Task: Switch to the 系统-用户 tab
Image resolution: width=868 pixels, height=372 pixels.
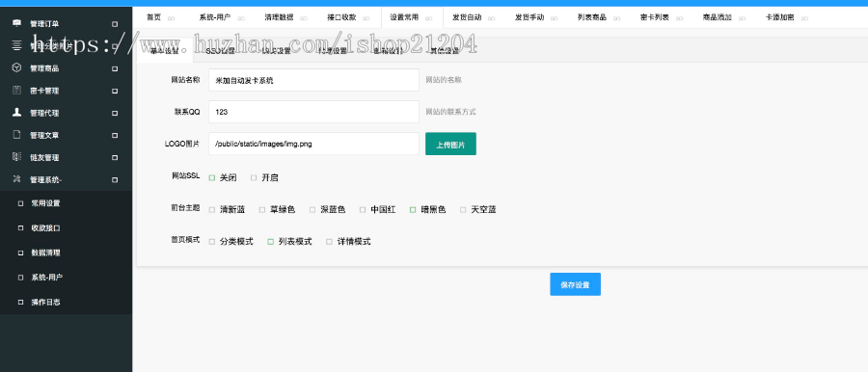Action: [215, 17]
